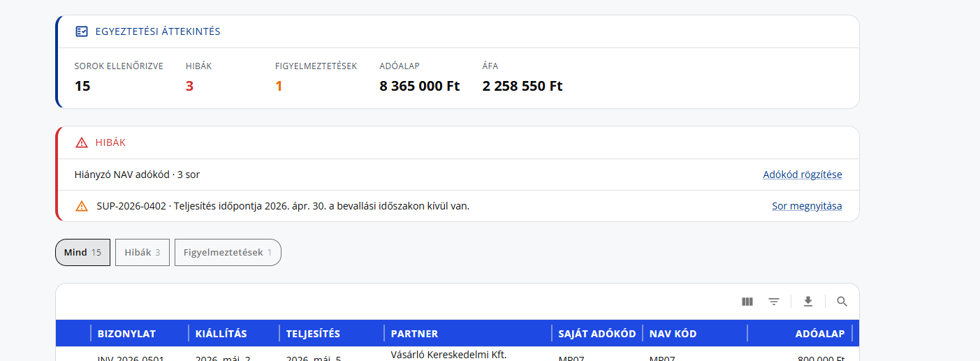The width and height of the screenshot is (980, 361).
Task: Sort by the Partner column header
Action: [x=467, y=334]
